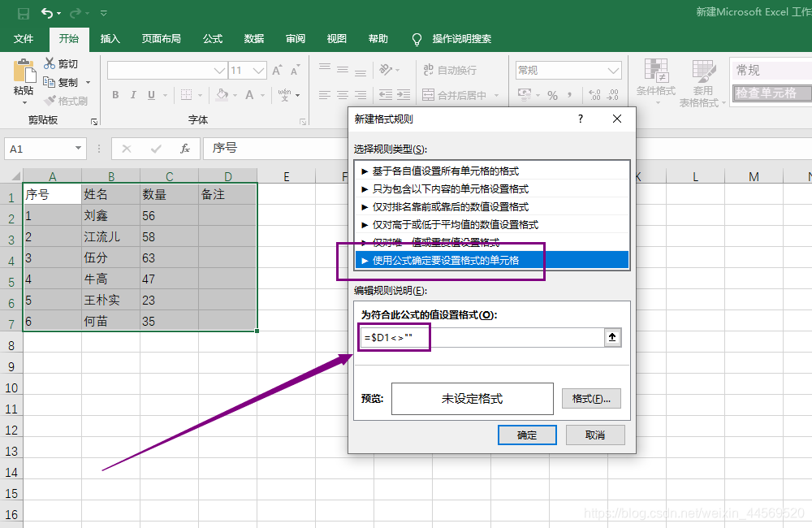Click the Percent Style icon

[x=552, y=95]
